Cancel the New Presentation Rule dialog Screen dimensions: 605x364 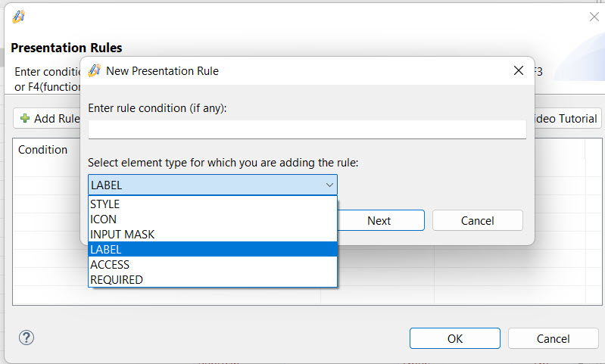478,220
